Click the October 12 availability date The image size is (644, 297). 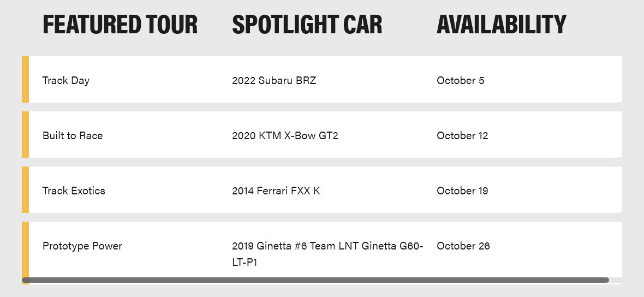click(462, 135)
